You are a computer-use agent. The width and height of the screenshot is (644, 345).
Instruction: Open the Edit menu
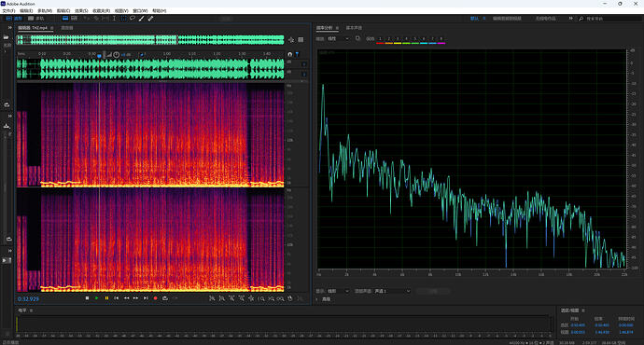click(26, 10)
